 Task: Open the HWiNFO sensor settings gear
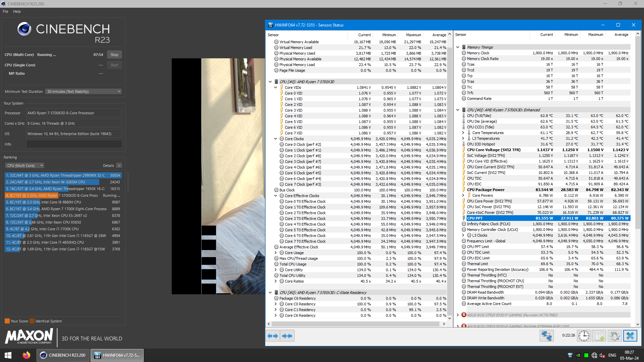click(614, 336)
